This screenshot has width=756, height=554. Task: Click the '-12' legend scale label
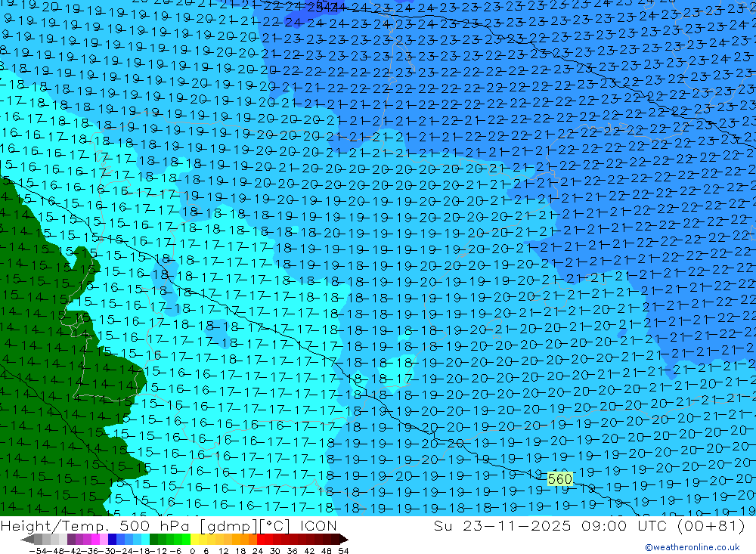tap(159, 551)
